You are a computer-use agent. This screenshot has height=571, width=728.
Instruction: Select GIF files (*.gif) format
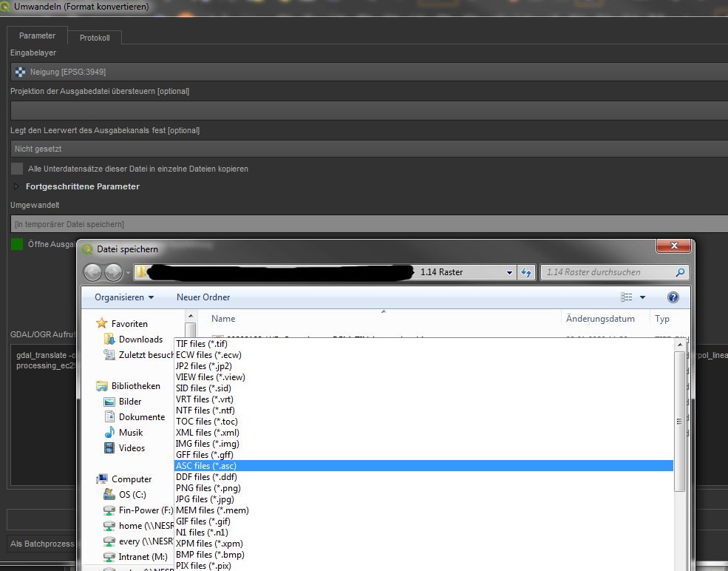click(424, 521)
